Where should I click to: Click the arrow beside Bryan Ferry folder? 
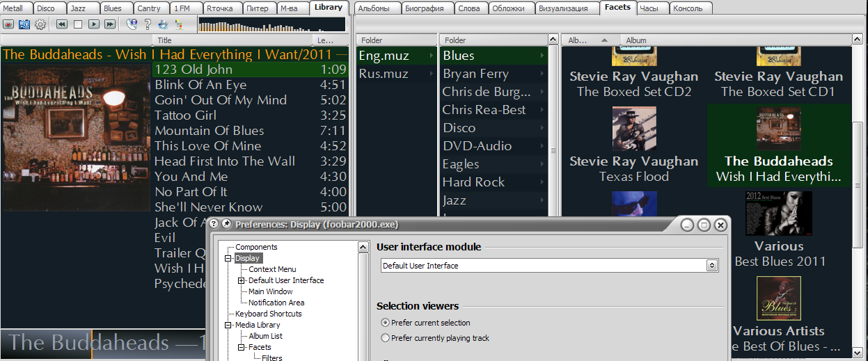[542, 74]
